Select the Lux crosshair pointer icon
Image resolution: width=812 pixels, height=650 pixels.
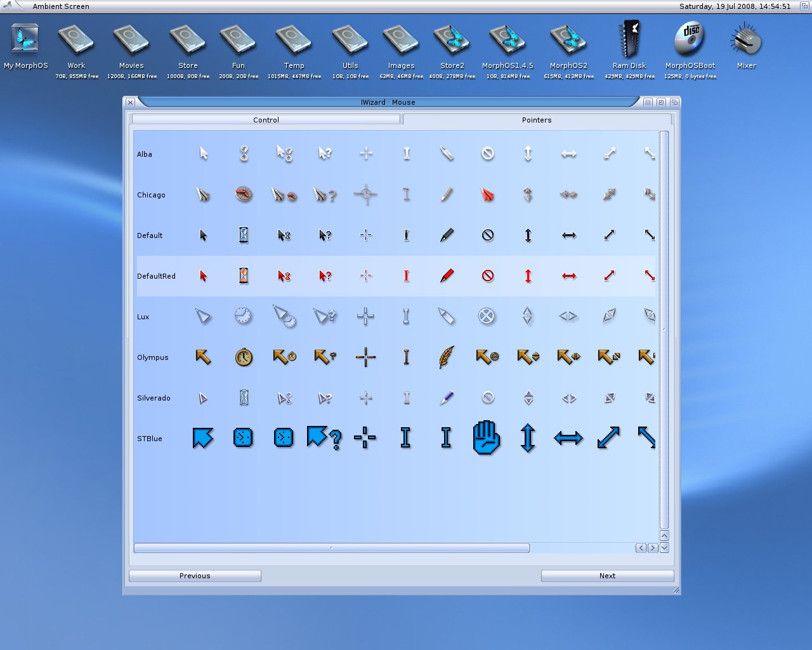(x=365, y=316)
